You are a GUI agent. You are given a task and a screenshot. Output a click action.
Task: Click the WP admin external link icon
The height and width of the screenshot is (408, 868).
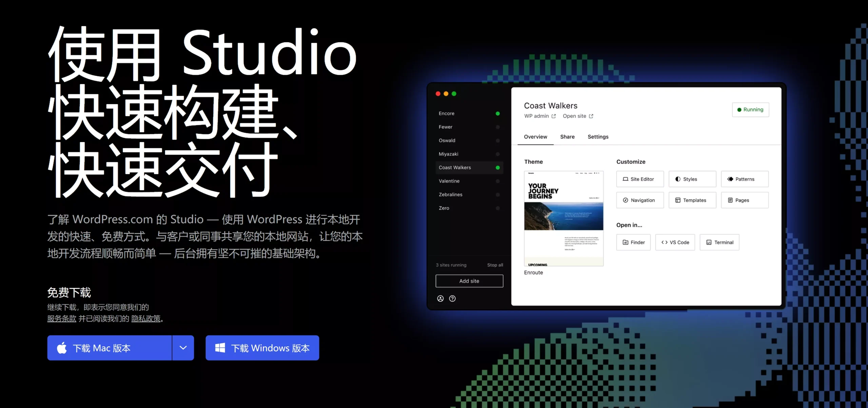554,116
